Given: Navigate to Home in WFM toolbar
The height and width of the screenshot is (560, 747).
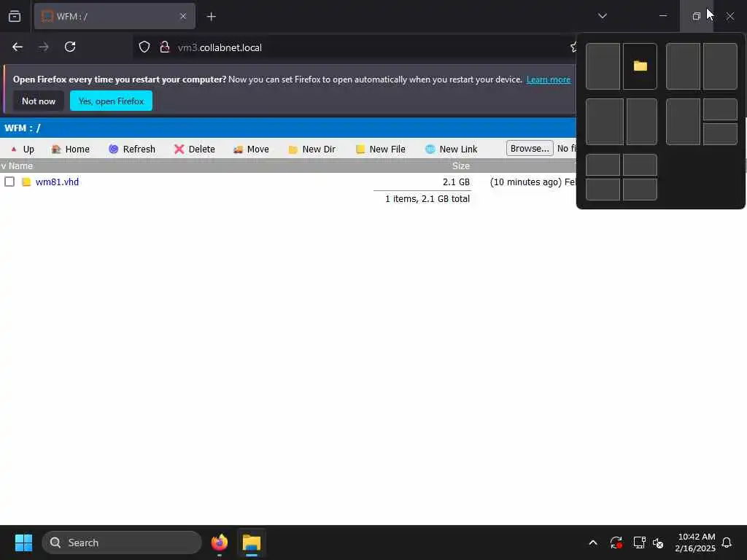Looking at the screenshot, I should click(x=71, y=149).
